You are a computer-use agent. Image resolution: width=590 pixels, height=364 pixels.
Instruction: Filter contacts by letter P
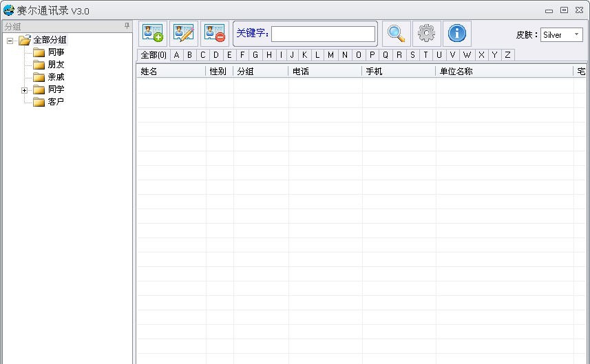click(372, 55)
